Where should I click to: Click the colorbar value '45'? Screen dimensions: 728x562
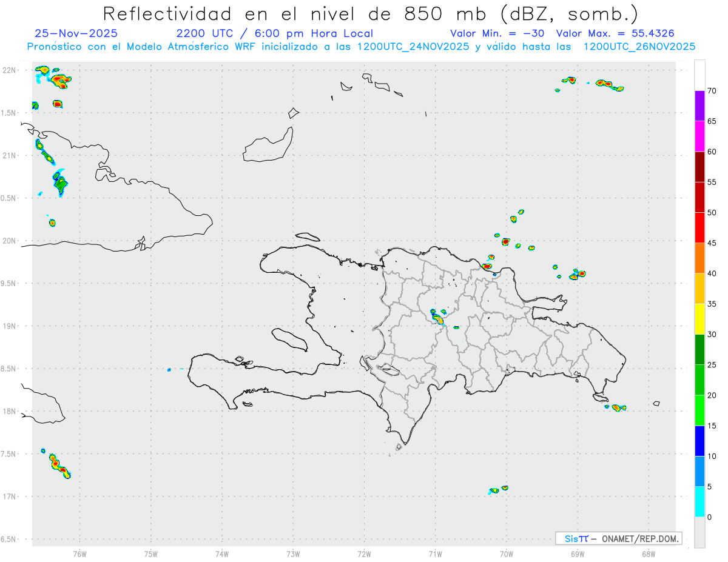point(712,243)
